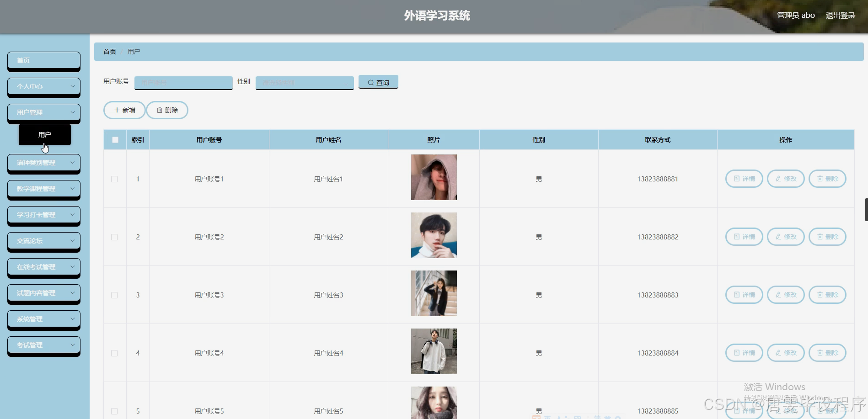Click the bulk 删除 button above the table
Viewport: 868px width, 419px height.
(x=167, y=110)
